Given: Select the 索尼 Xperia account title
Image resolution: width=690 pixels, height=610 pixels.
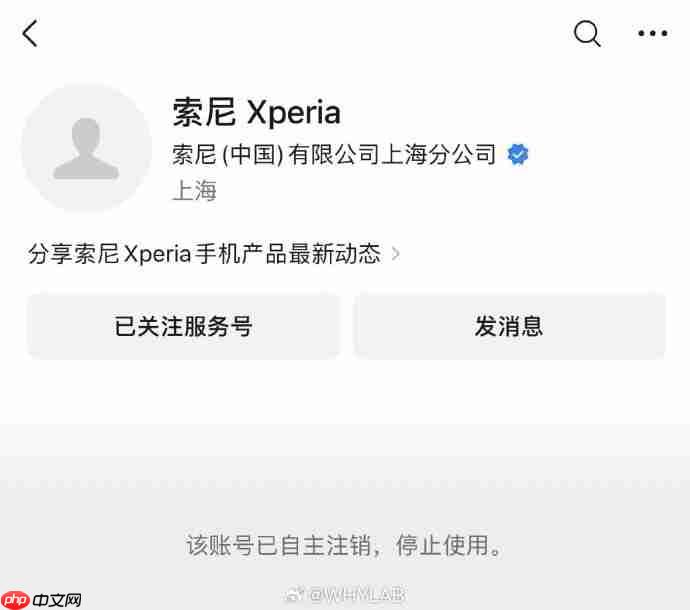Looking at the screenshot, I should (257, 113).
